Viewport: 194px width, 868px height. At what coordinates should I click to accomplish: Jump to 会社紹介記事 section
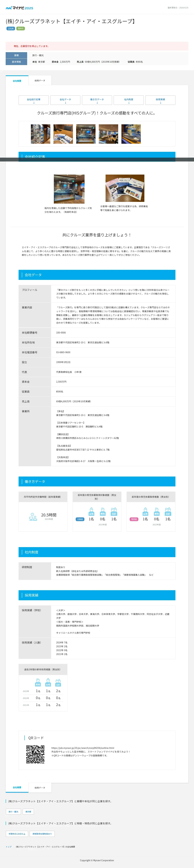tap(34, 100)
